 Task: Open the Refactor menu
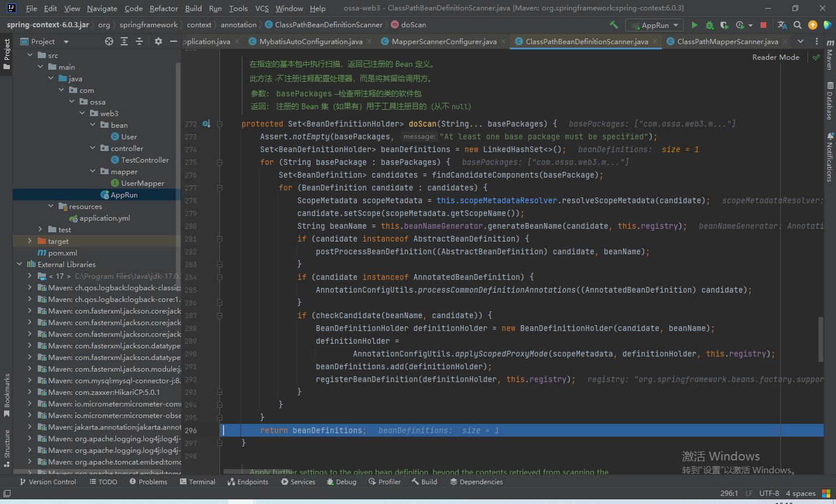click(164, 8)
